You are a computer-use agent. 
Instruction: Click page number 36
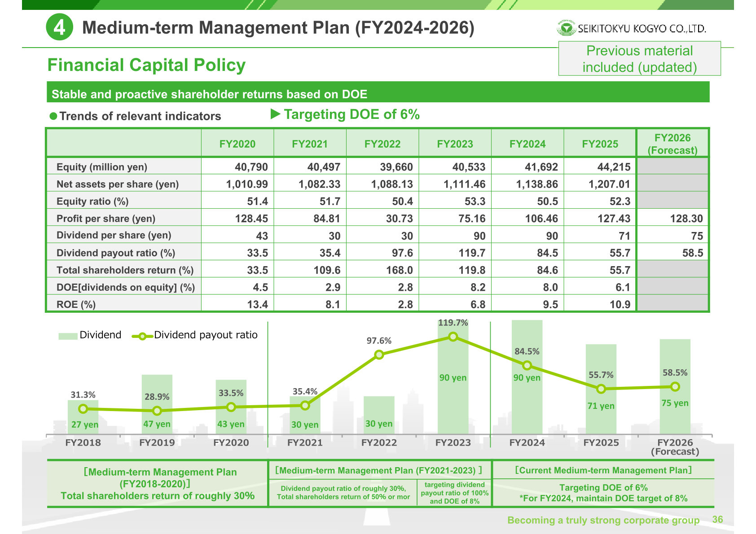(718, 520)
